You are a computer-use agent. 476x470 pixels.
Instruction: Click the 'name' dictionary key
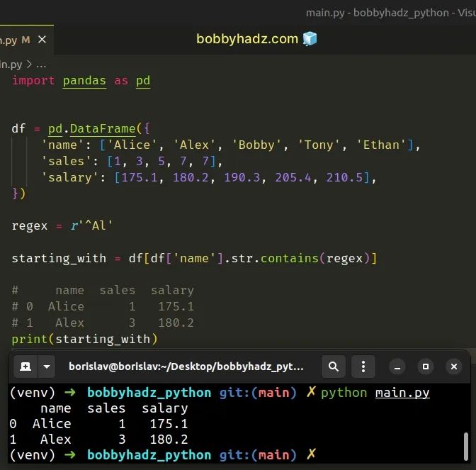pos(62,145)
